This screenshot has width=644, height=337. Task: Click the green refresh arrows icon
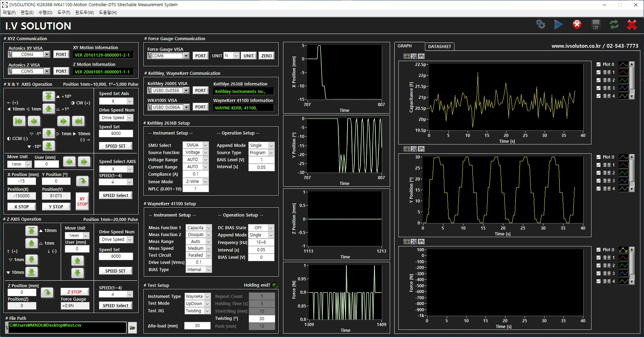(614, 24)
